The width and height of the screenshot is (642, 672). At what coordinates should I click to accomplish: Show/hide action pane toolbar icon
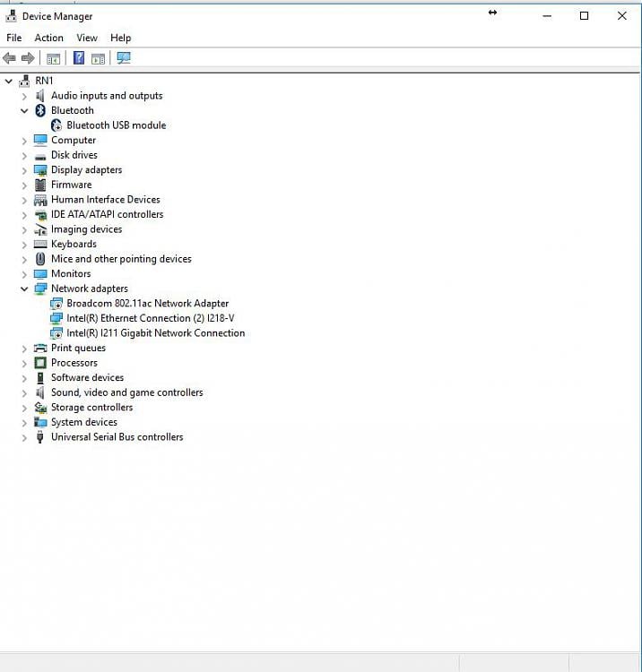(x=99, y=59)
